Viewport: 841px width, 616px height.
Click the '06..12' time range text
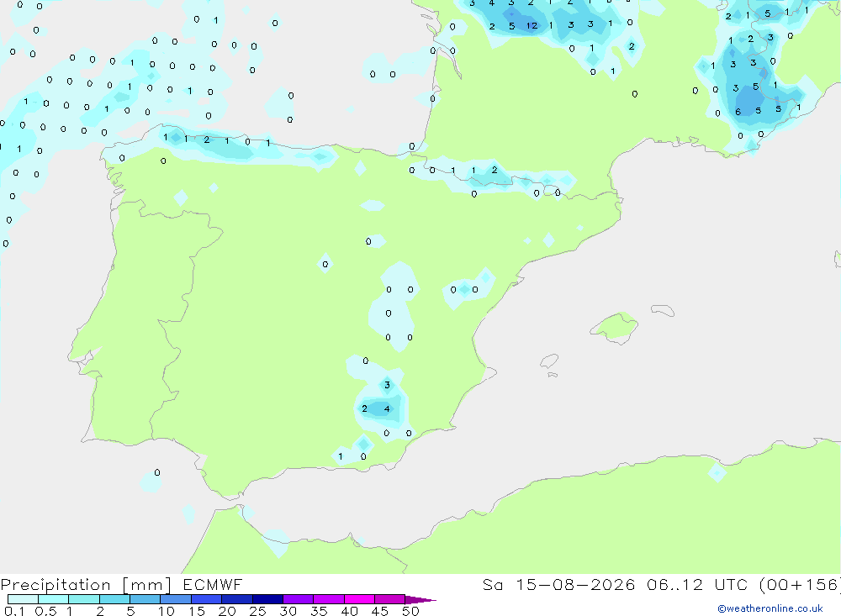point(674,584)
